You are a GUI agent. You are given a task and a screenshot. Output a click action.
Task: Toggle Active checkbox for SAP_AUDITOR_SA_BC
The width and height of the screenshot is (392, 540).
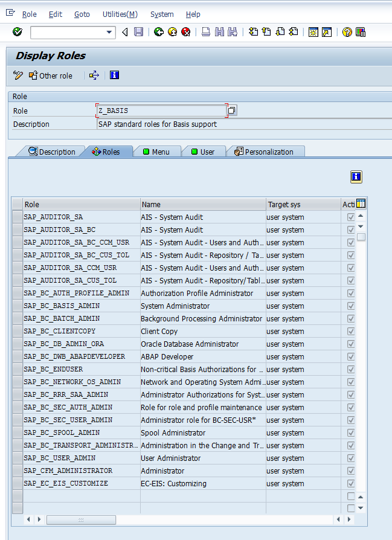tap(351, 230)
